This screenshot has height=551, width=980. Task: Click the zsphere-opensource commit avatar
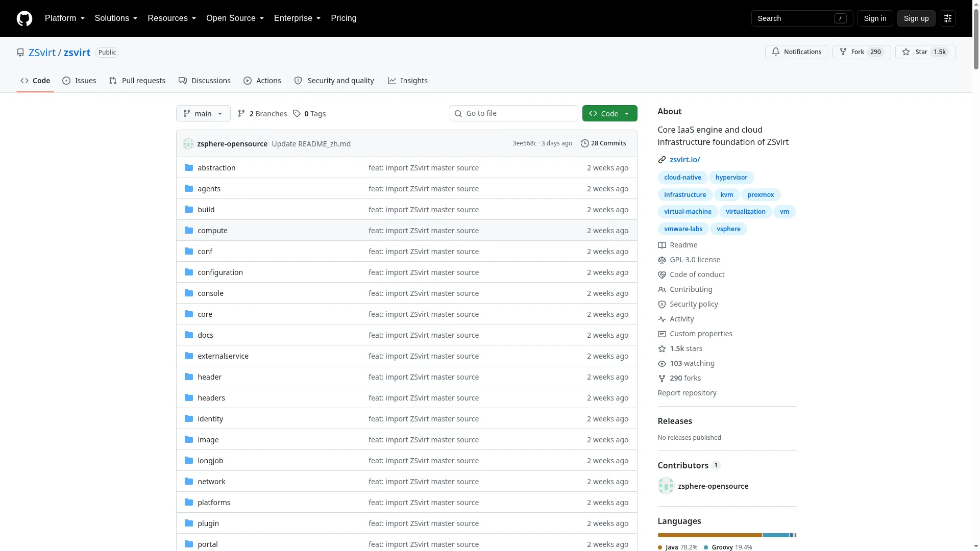pos(188,144)
